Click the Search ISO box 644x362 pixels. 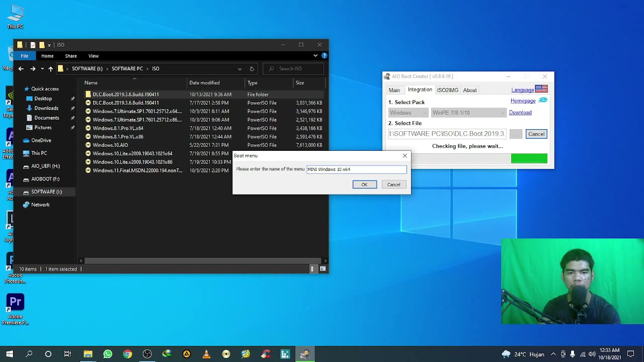(x=293, y=69)
